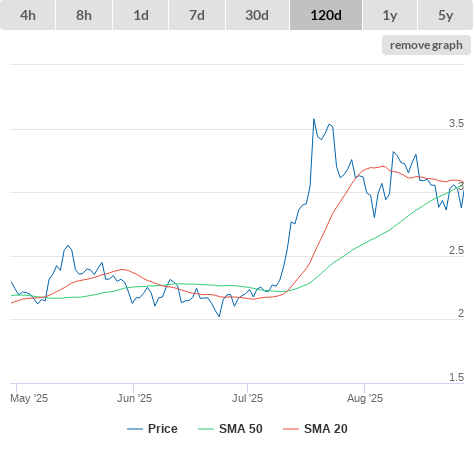Toggle the SMA 20 legend entry
Viewport: 474px width, 455px height.
315,429
